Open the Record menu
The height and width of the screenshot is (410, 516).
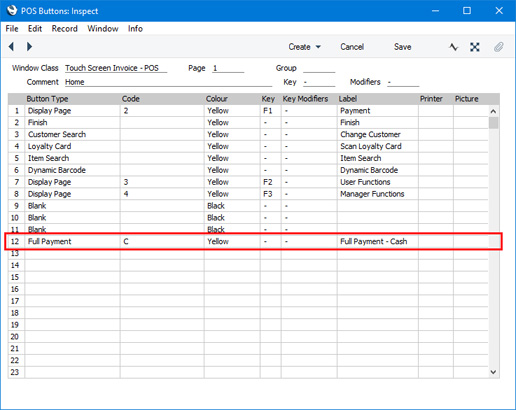tap(65, 29)
